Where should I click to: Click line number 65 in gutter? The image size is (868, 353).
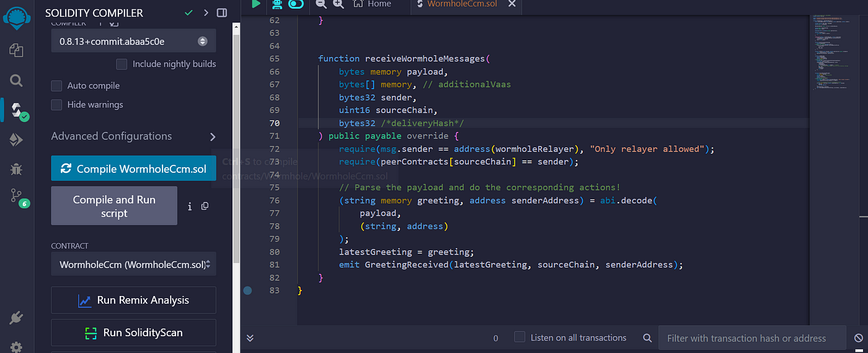click(275, 58)
